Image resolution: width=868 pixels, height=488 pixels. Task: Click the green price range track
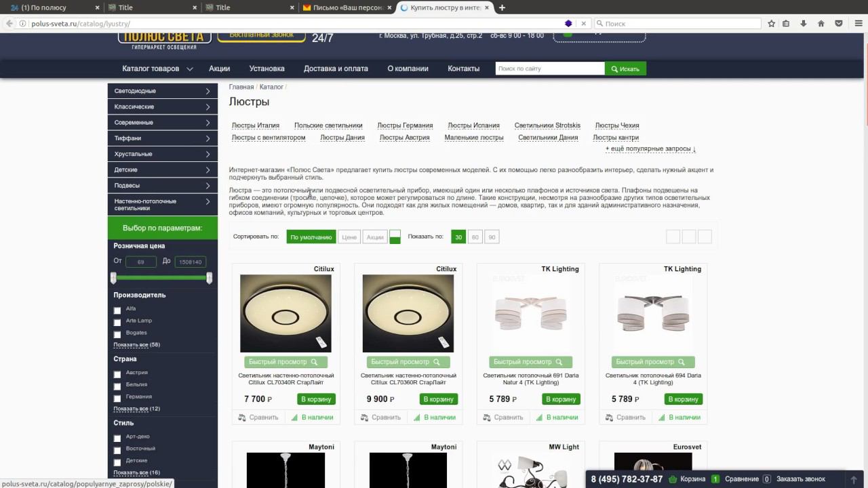(x=161, y=277)
